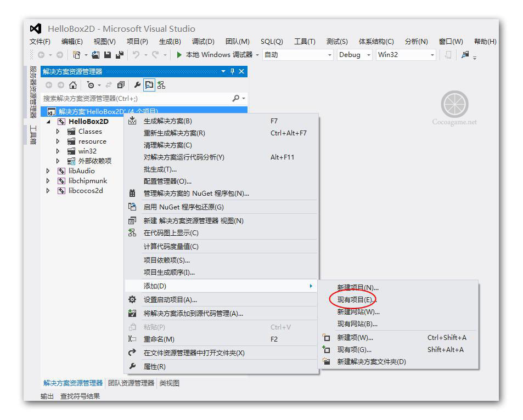Collapse the HelloBox2D project node

point(48,122)
